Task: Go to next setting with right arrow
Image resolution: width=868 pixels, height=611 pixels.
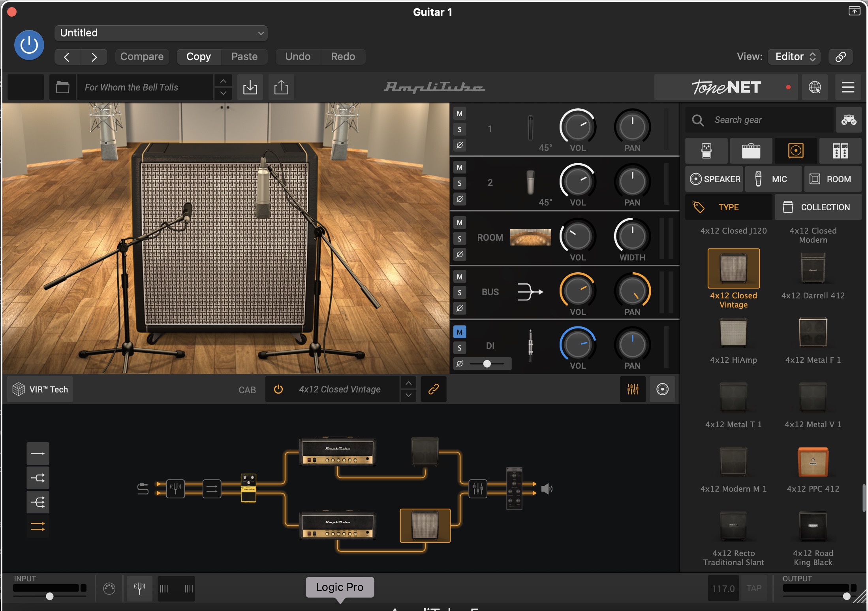Action: pyautogui.click(x=94, y=57)
